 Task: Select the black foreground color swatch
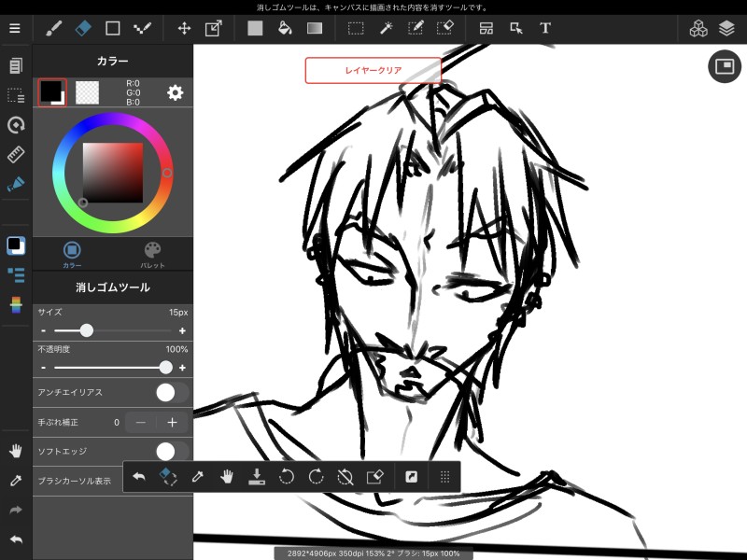(x=52, y=92)
